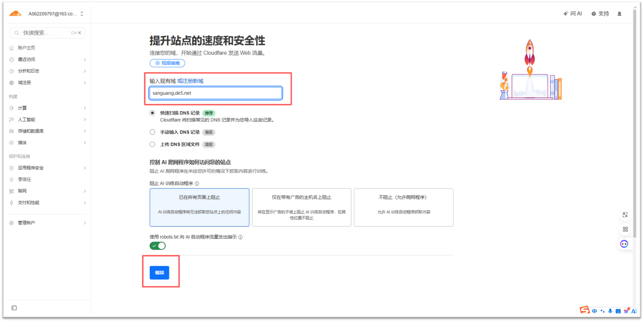Open 零信任 in the sidebar
Screen dimensions: 644x322
coord(24,179)
